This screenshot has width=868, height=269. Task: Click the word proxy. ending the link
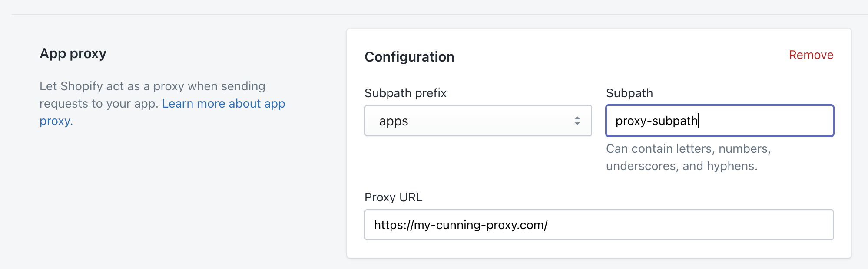click(x=56, y=121)
